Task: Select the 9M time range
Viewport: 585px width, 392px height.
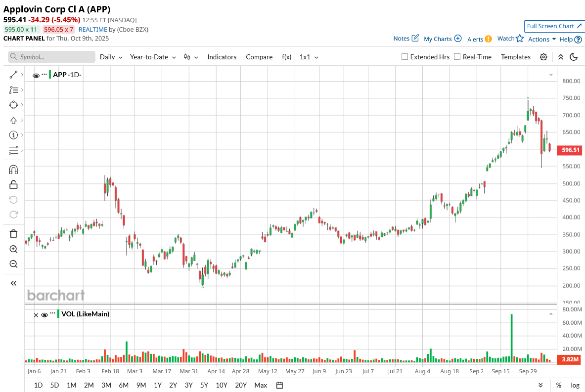Action: click(141, 385)
